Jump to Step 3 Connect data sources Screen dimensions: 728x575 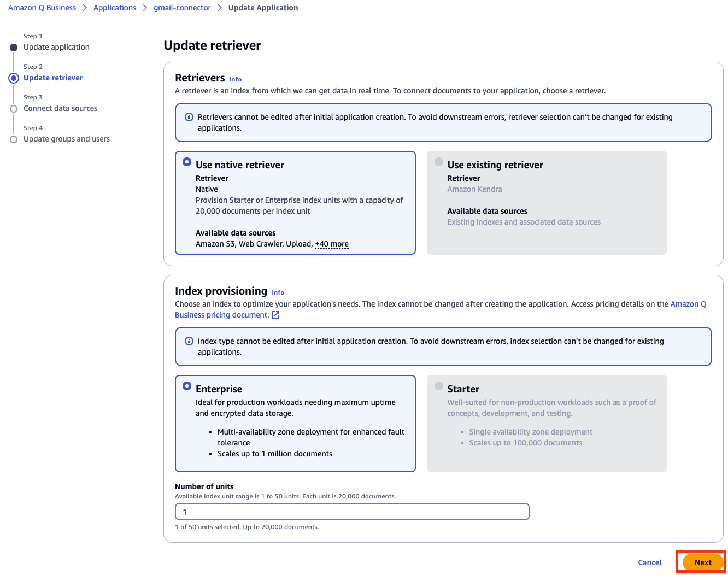tap(60, 108)
